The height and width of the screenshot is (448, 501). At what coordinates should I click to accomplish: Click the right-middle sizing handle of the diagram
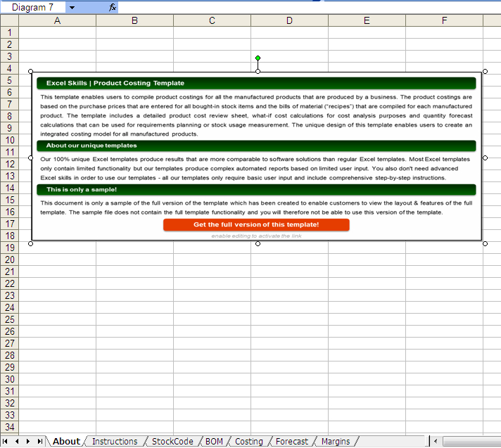pos(485,158)
